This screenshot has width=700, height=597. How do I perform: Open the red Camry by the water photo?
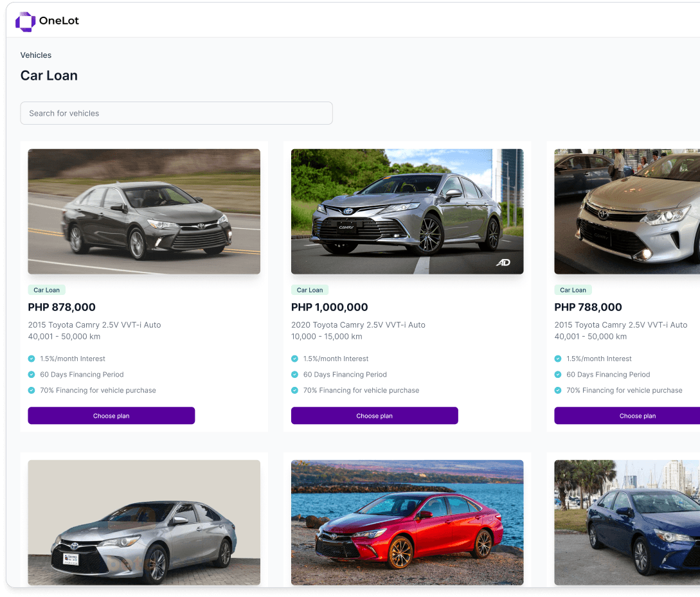point(407,522)
